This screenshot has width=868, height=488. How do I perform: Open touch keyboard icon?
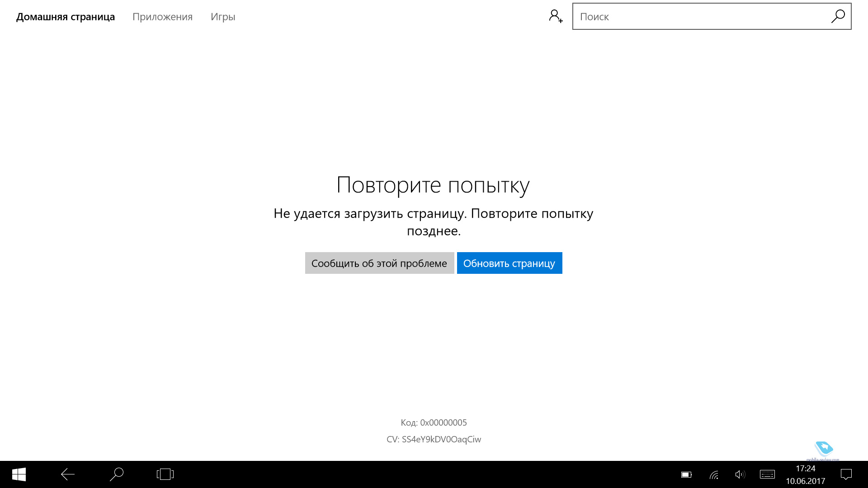(x=767, y=474)
